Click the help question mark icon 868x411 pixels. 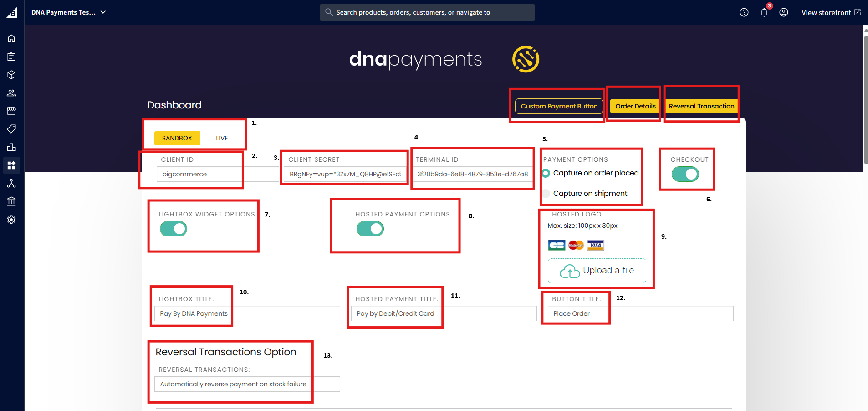pyautogui.click(x=744, y=12)
